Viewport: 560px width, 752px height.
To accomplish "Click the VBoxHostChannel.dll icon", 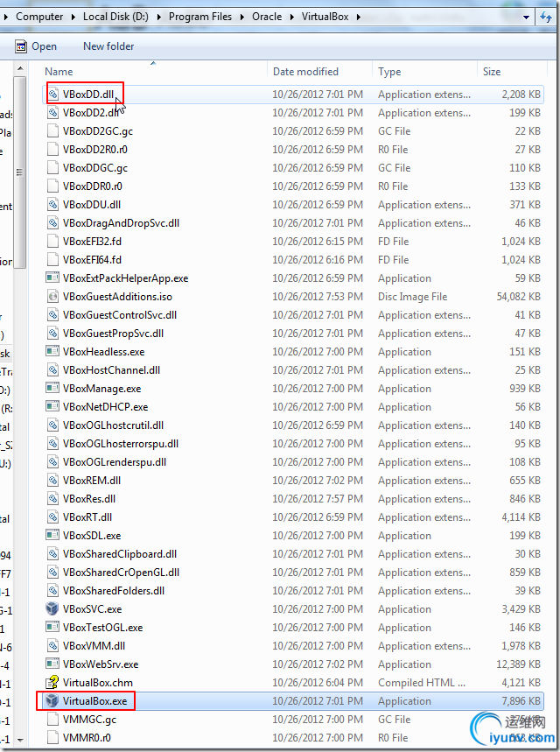I will [x=52, y=369].
